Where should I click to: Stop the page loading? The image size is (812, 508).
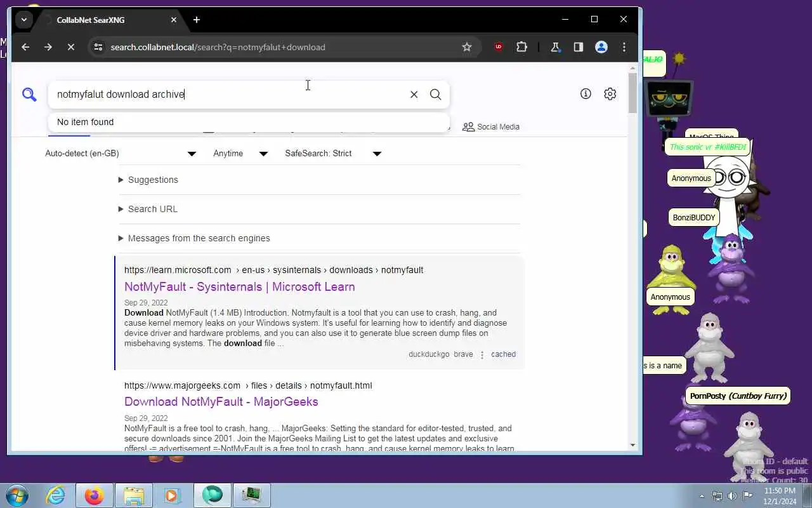(71, 47)
